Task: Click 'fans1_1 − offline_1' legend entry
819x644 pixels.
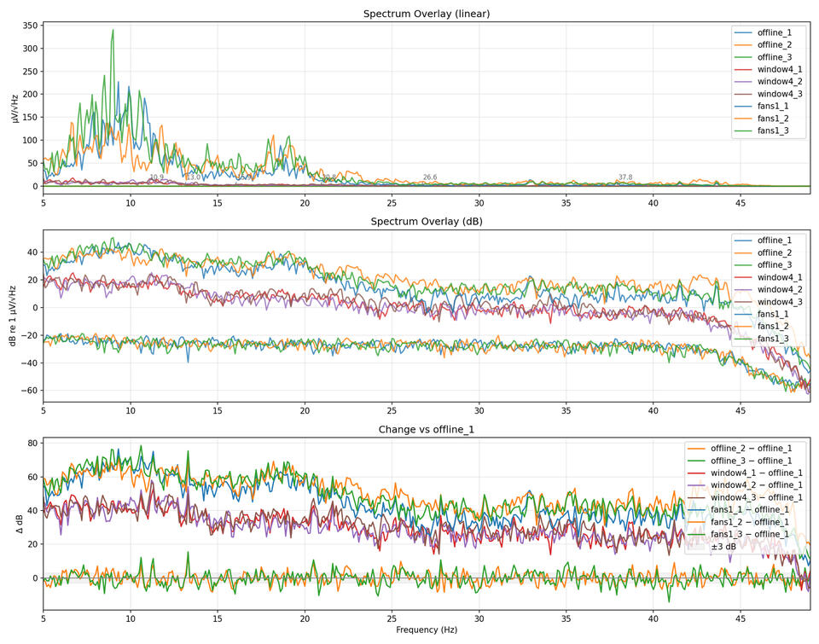Action: click(x=752, y=509)
